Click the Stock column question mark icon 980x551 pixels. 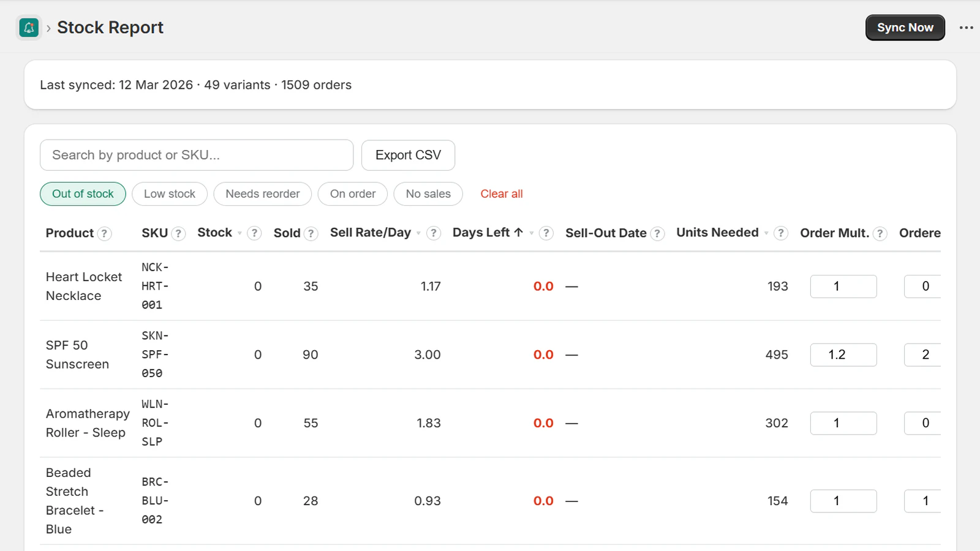[254, 233]
